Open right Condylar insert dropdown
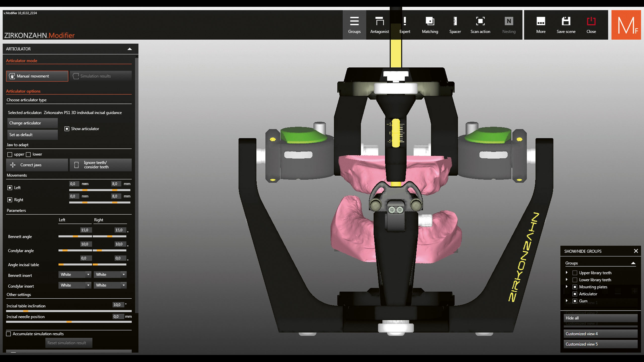Viewport: 644px width, 362px height. point(110,285)
